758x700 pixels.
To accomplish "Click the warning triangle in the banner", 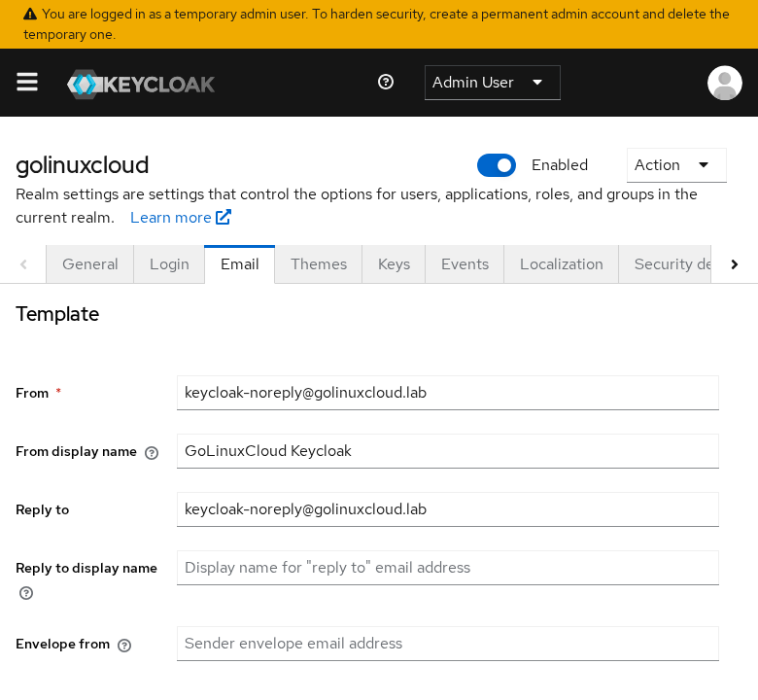I will point(30,14).
